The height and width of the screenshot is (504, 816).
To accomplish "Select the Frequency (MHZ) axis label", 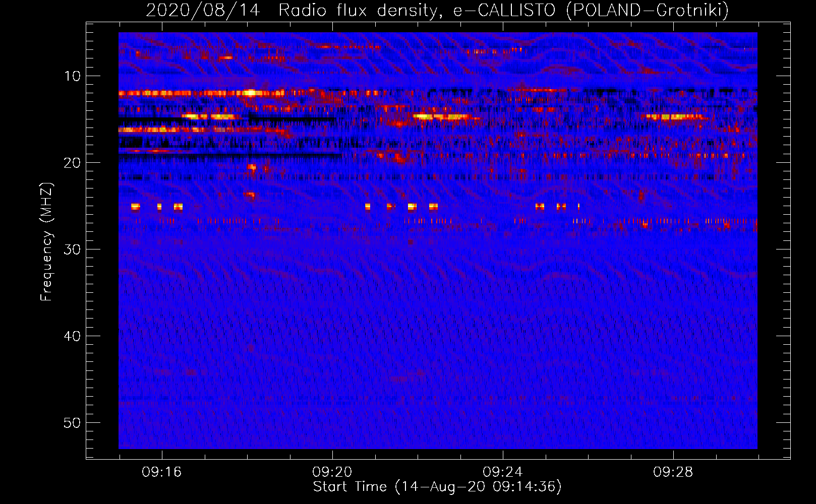I will (46, 242).
